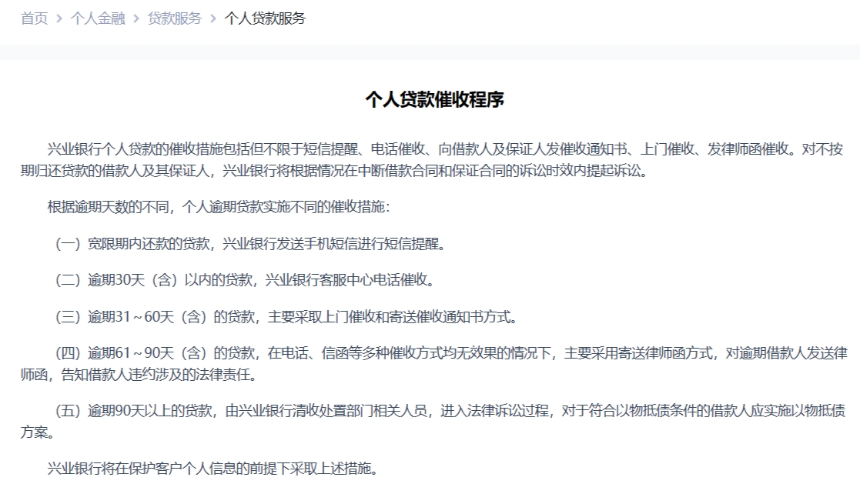
Task: Click the chevron after 贷款服务
Action: click(x=213, y=19)
